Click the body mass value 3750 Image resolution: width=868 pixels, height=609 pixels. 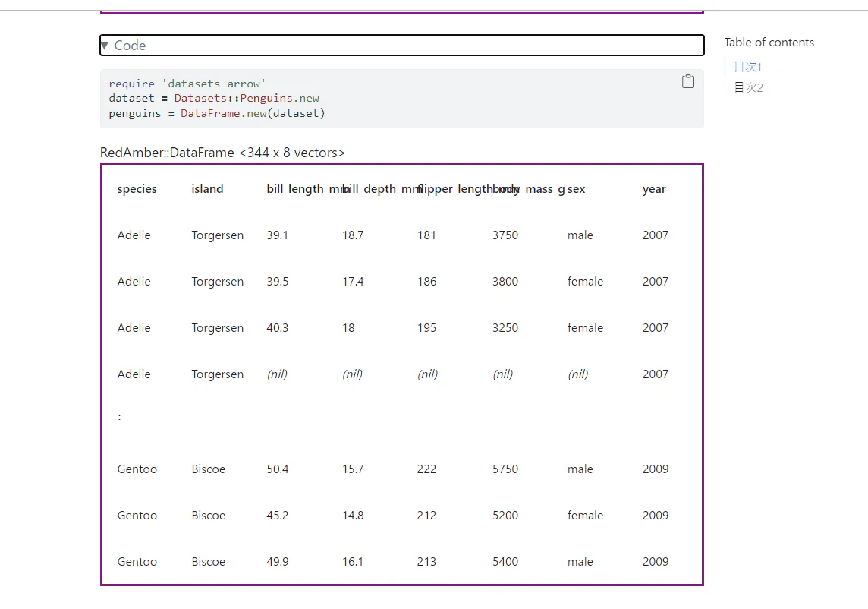(x=505, y=235)
